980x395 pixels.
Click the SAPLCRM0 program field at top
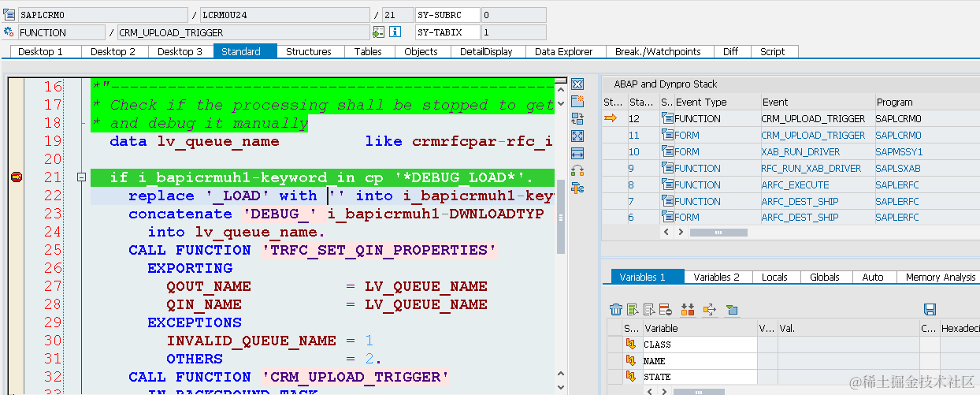(103, 15)
